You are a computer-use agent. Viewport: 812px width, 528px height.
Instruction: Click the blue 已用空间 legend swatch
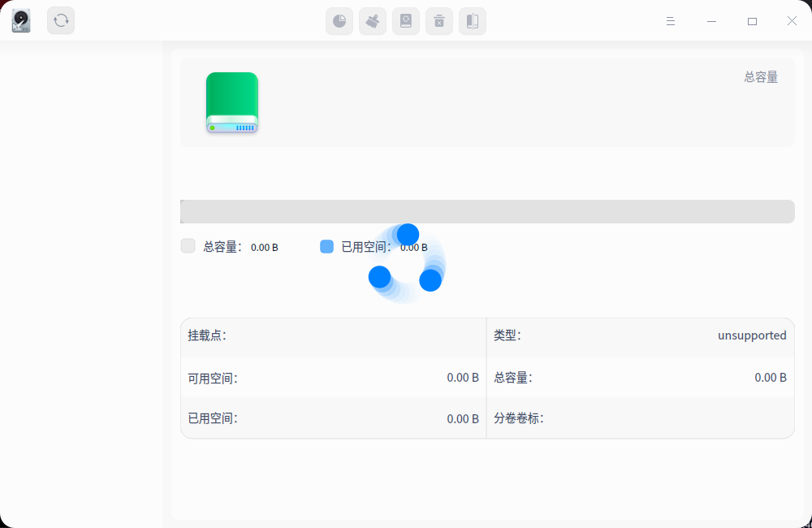coord(326,247)
